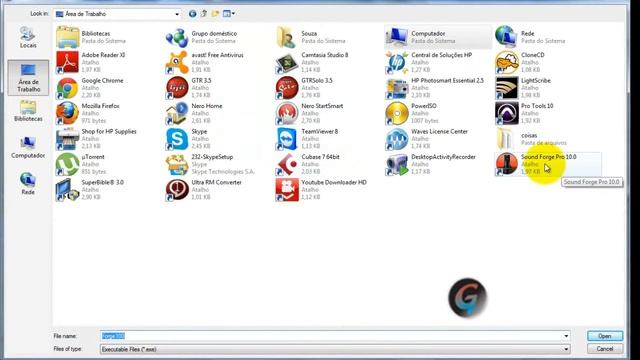
Task: Select the LightScribe shortcut
Action: (x=523, y=88)
